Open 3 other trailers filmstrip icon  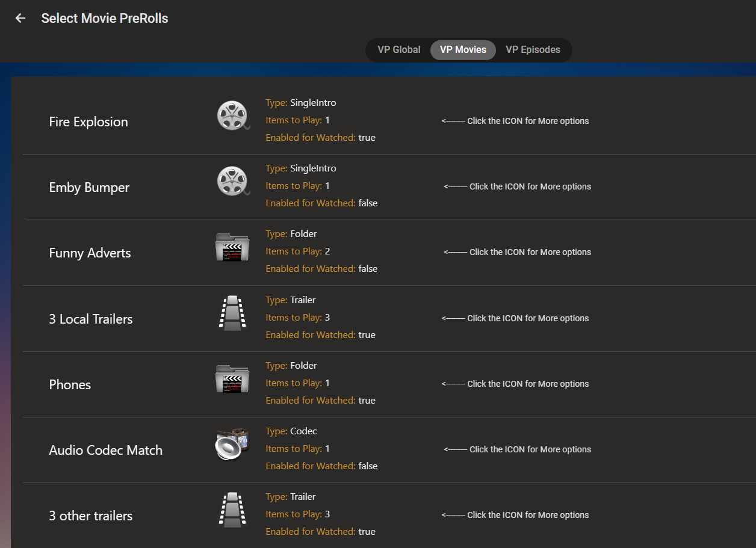232,510
